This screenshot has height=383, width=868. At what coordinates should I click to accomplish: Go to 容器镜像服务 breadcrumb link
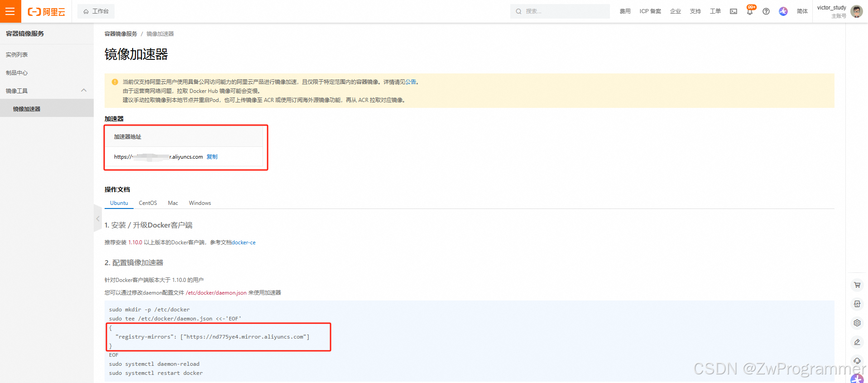point(121,34)
